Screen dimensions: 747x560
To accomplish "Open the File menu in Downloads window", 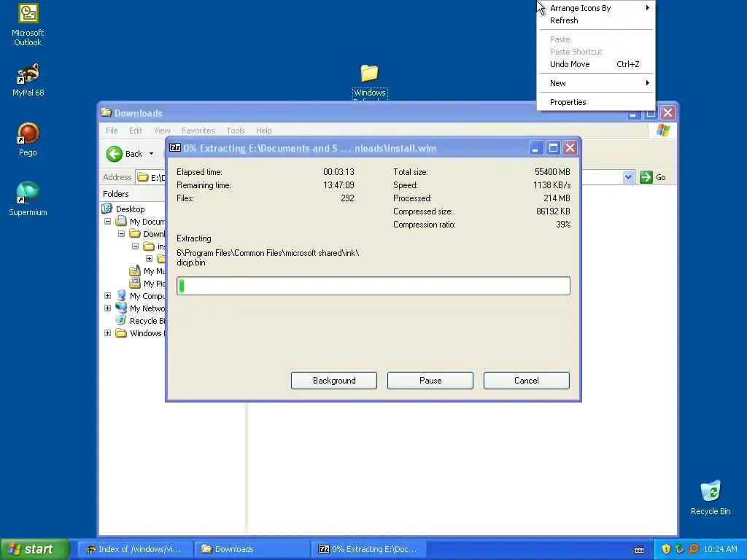I will tap(112, 131).
